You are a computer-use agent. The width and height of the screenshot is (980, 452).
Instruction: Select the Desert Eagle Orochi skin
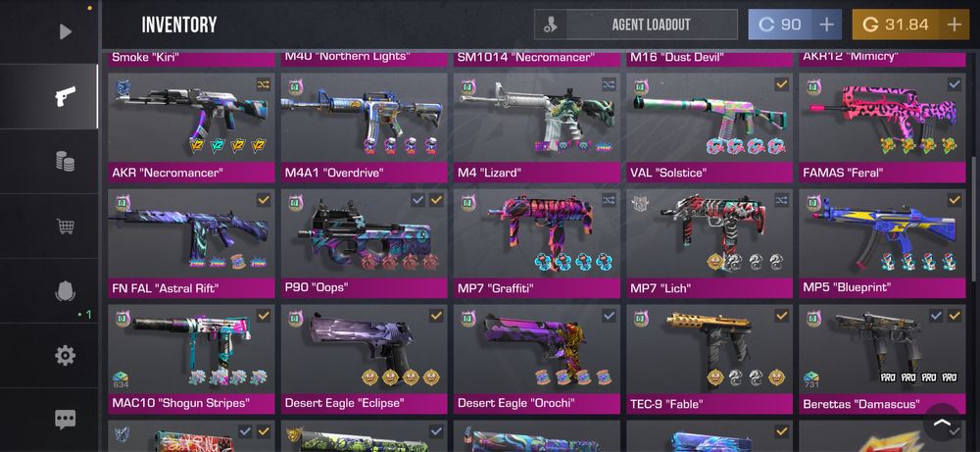pyautogui.click(x=537, y=360)
